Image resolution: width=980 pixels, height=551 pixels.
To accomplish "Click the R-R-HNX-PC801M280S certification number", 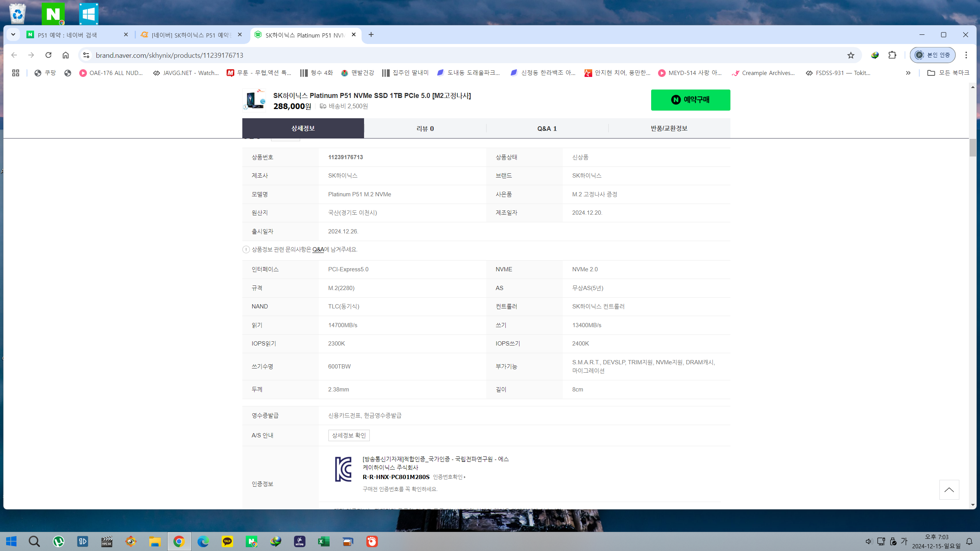I will (x=396, y=477).
